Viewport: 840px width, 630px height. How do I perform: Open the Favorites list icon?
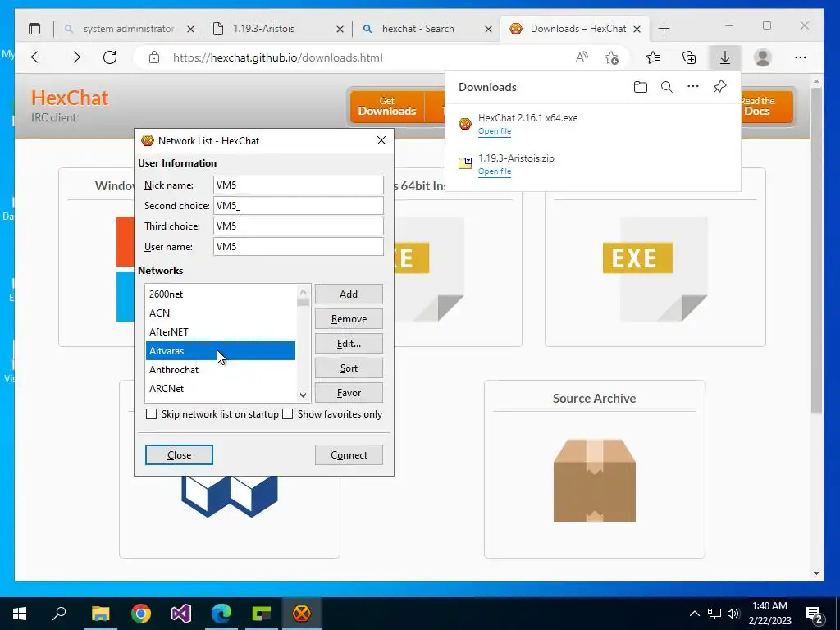[x=653, y=57]
